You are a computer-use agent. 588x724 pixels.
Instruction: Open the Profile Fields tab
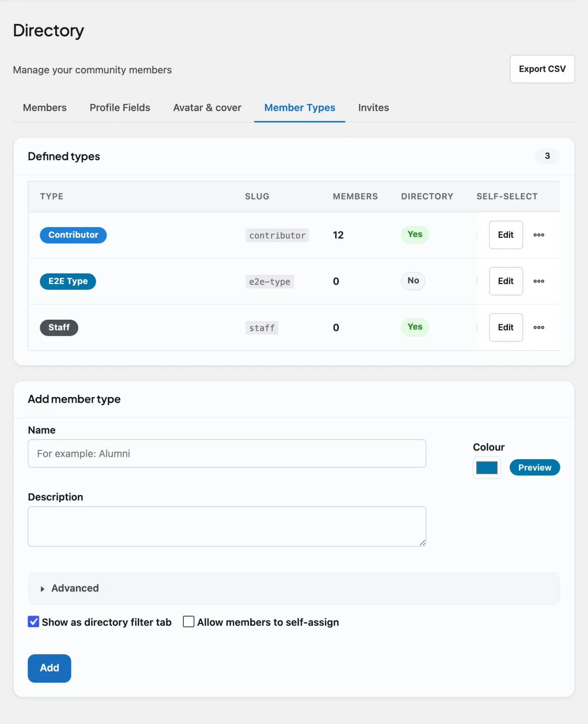(x=120, y=108)
